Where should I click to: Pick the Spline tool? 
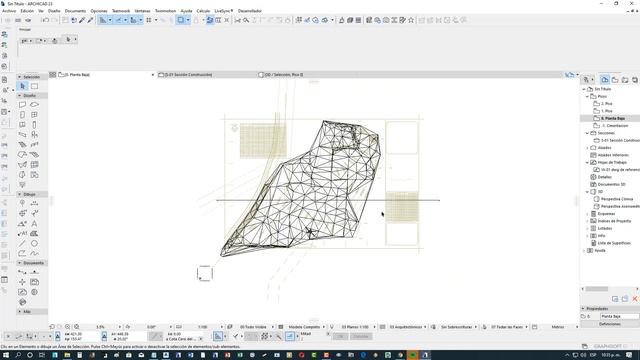click(34, 253)
